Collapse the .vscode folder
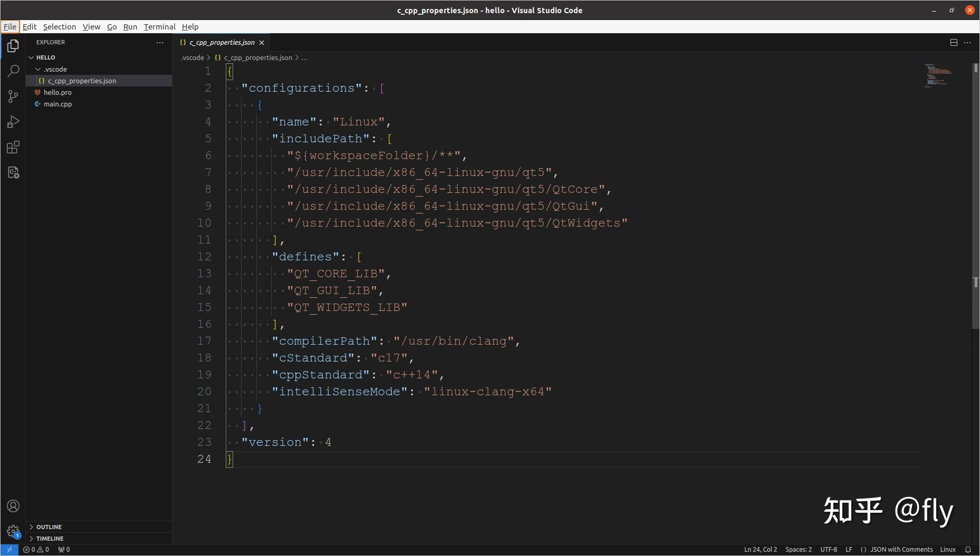The height and width of the screenshot is (556, 980). (x=38, y=69)
